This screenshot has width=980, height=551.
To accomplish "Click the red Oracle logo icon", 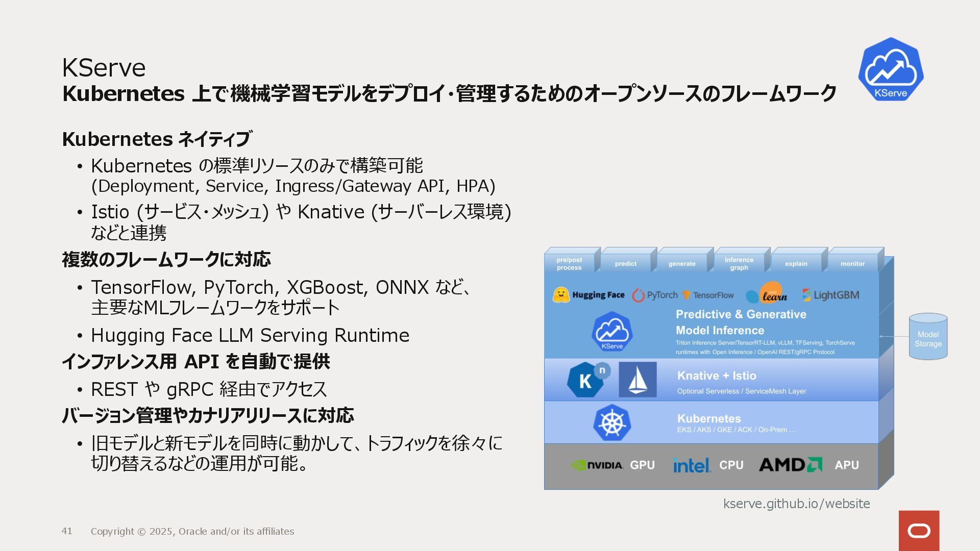I will 919,531.
